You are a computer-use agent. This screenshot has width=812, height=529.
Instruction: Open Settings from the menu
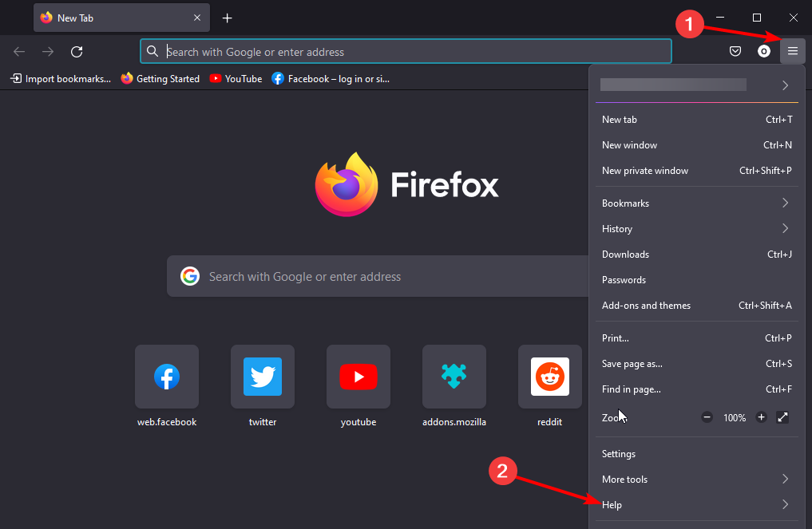[x=696, y=454]
